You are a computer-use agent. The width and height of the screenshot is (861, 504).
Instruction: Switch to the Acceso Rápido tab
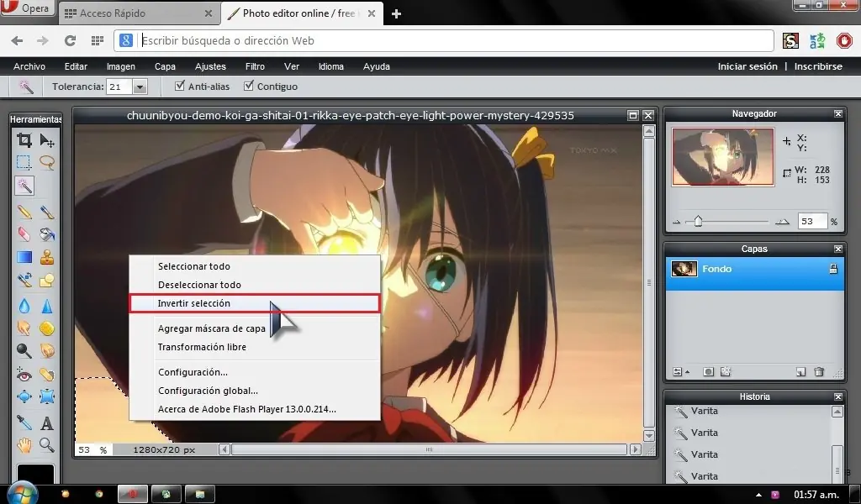tap(138, 13)
